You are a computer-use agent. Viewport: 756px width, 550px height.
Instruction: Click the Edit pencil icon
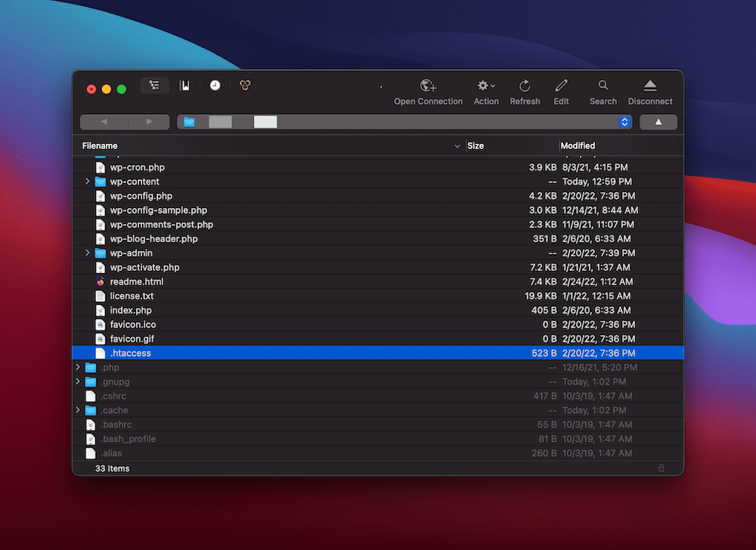561,86
